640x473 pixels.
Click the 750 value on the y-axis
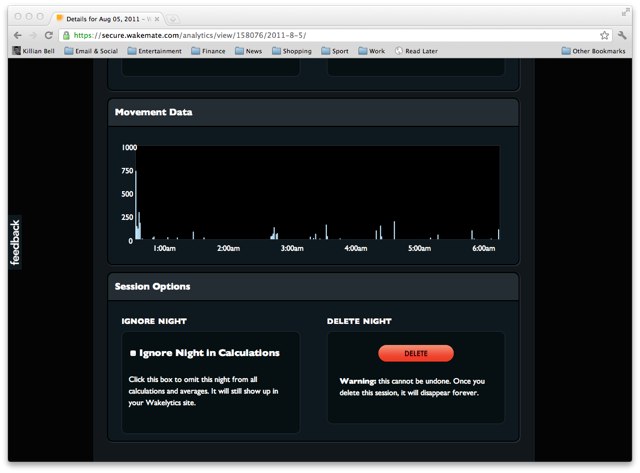pos(127,171)
